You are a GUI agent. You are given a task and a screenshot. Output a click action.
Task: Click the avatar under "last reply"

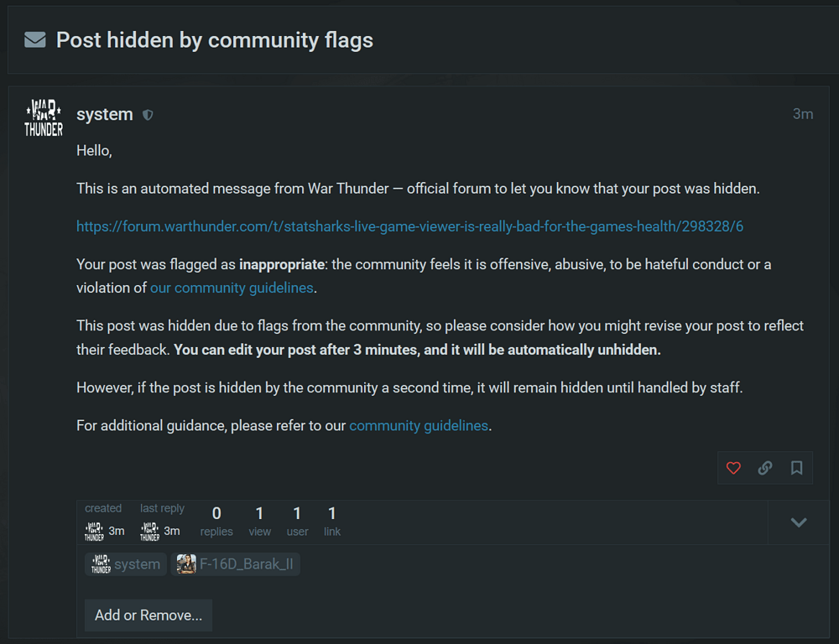[149, 531]
